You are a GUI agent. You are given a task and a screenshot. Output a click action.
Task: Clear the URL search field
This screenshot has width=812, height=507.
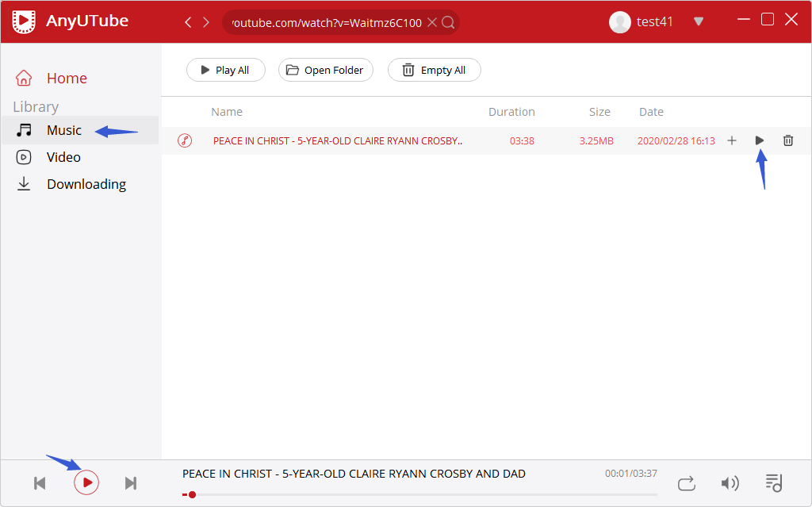click(432, 22)
